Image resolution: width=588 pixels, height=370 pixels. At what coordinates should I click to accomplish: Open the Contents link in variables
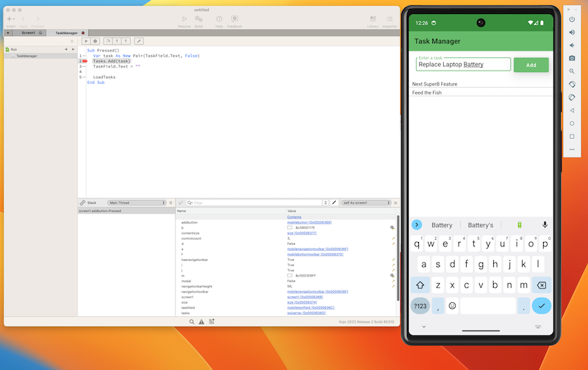click(295, 217)
